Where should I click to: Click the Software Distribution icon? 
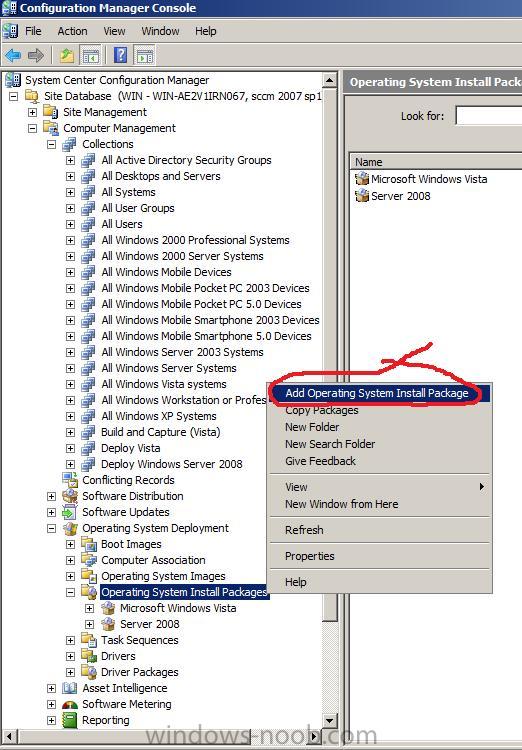(x=70, y=496)
